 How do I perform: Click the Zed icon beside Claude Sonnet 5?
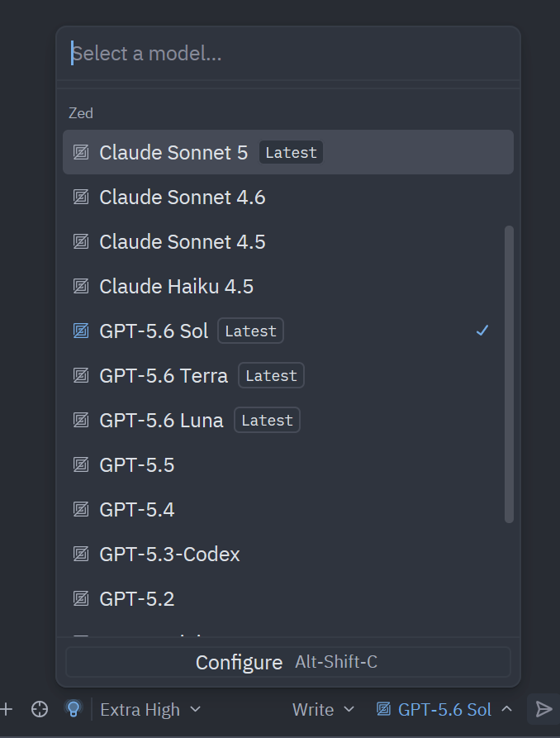81,153
